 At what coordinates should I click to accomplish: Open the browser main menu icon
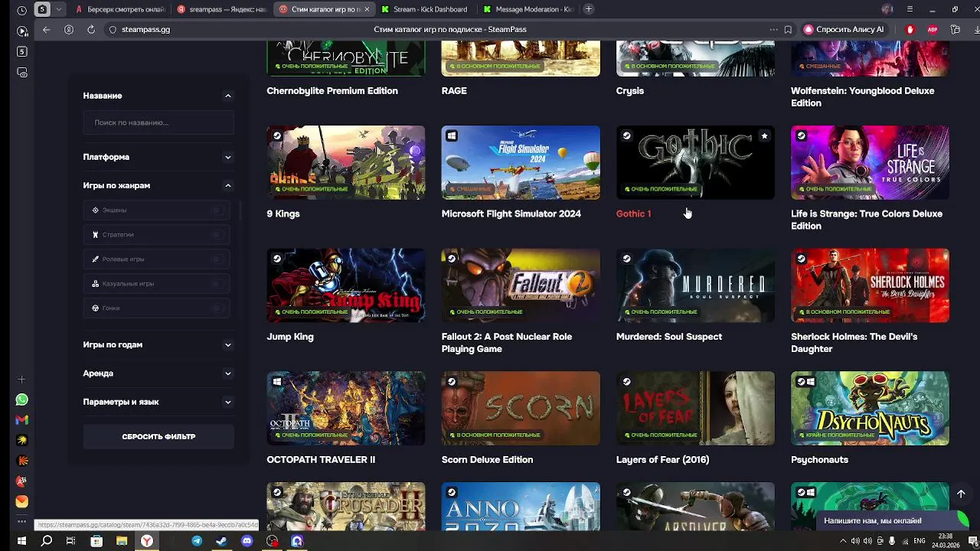[910, 9]
